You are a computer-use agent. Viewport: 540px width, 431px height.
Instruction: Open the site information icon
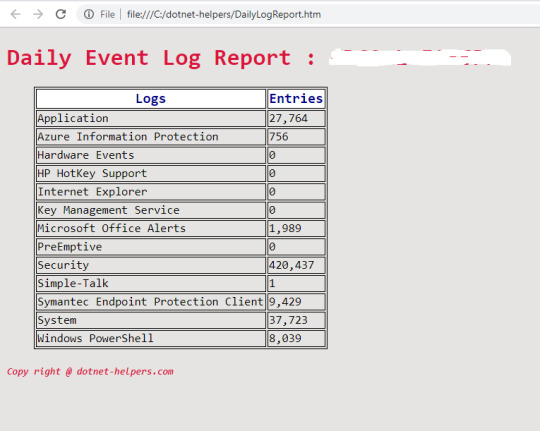(89, 14)
